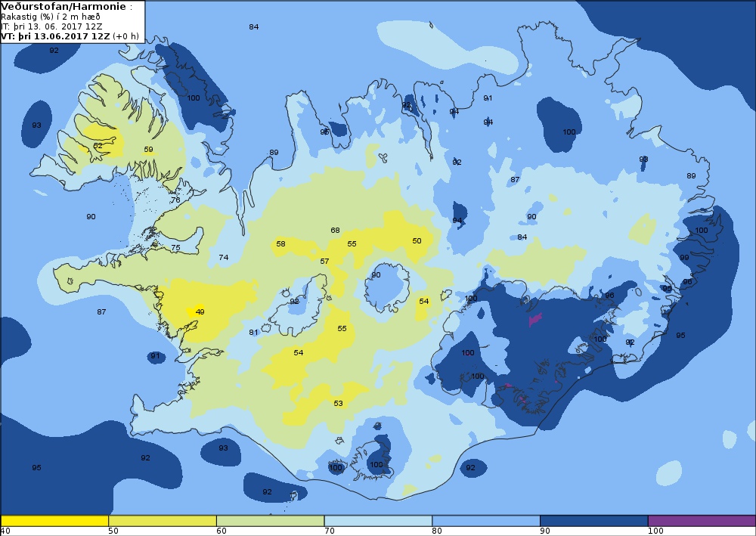This screenshot has height=536, width=756.
Task: Click the humidity value 58 on the map
Action: click(x=280, y=244)
